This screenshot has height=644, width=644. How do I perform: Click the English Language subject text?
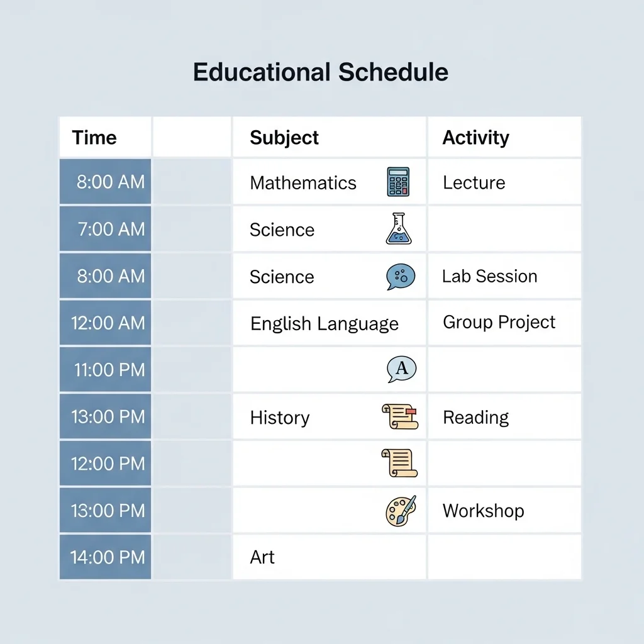[325, 324]
